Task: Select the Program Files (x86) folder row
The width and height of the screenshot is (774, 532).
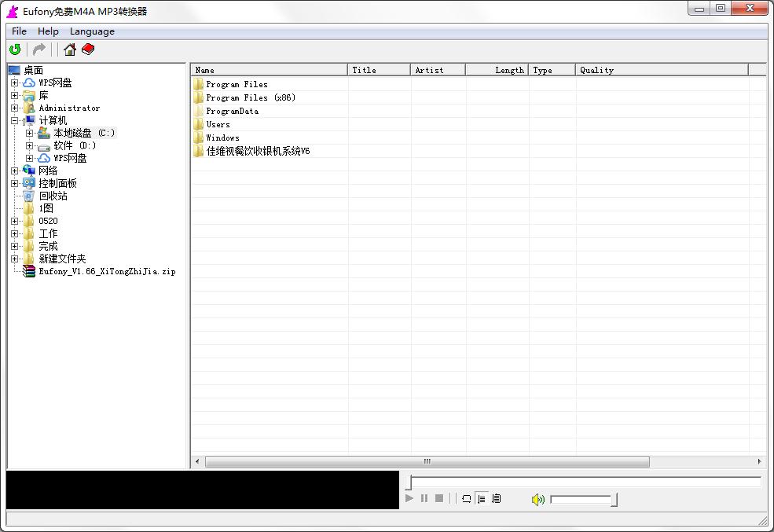Action: coord(251,97)
